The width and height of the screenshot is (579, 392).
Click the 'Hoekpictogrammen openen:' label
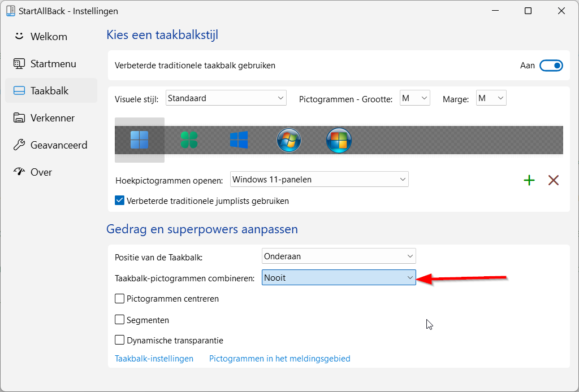(169, 181)
